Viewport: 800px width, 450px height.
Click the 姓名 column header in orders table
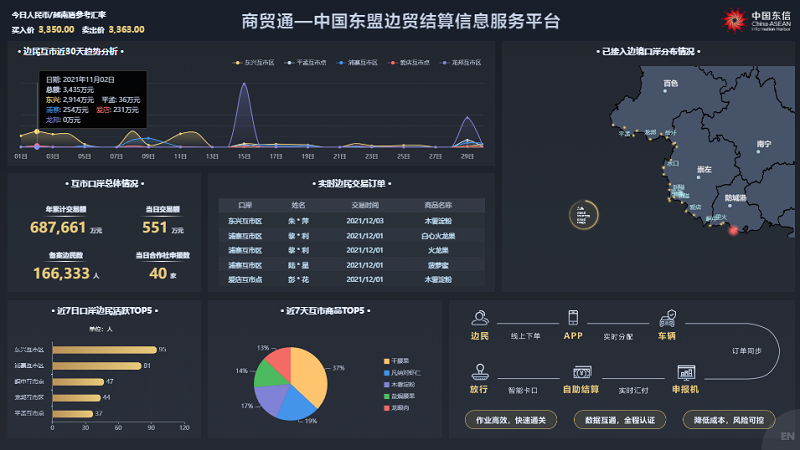298,205
